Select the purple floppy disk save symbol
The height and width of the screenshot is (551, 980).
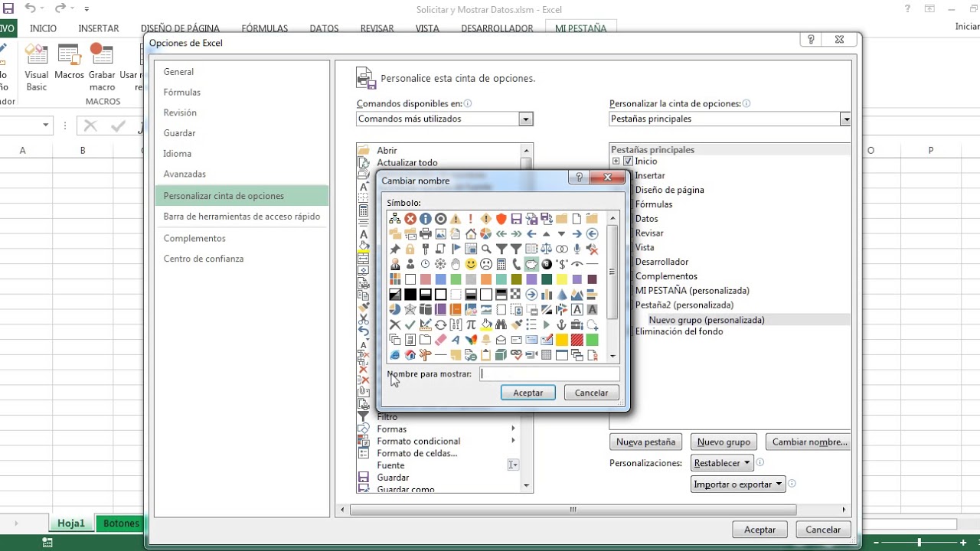(516, 219)
